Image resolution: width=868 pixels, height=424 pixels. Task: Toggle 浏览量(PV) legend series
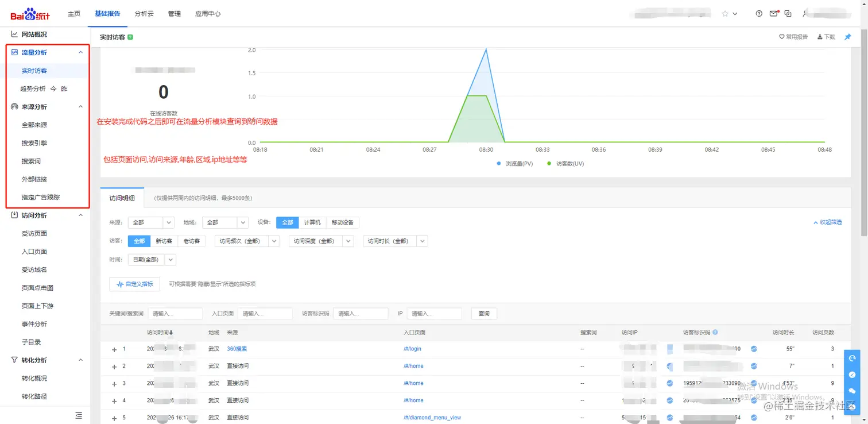515,164
